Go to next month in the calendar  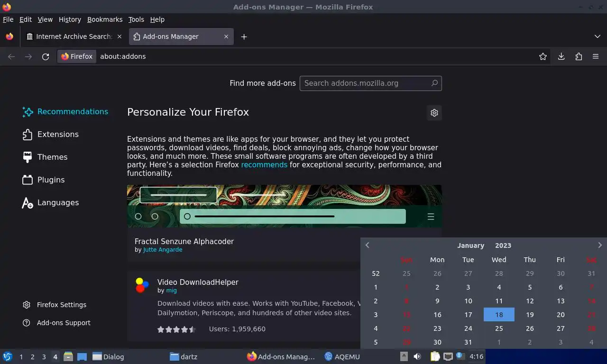(599, 245)
